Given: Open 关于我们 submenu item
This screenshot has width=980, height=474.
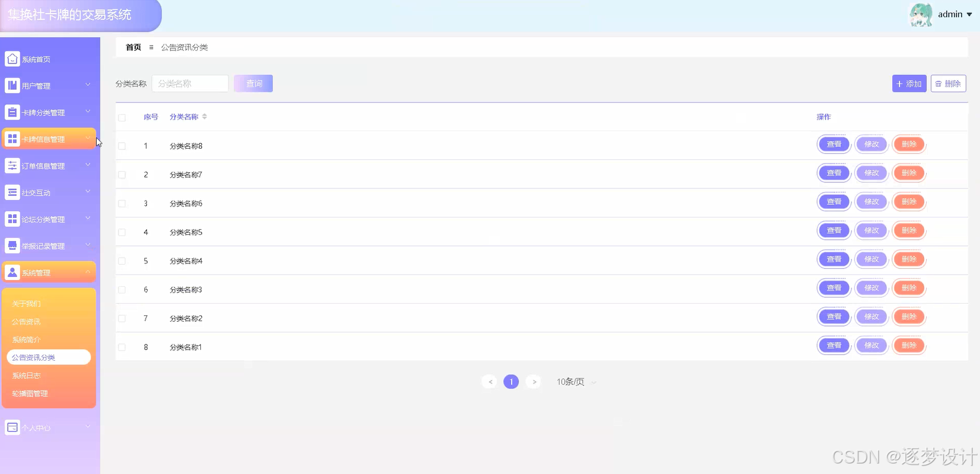Looking at the screenshot, I should point(27,304).
